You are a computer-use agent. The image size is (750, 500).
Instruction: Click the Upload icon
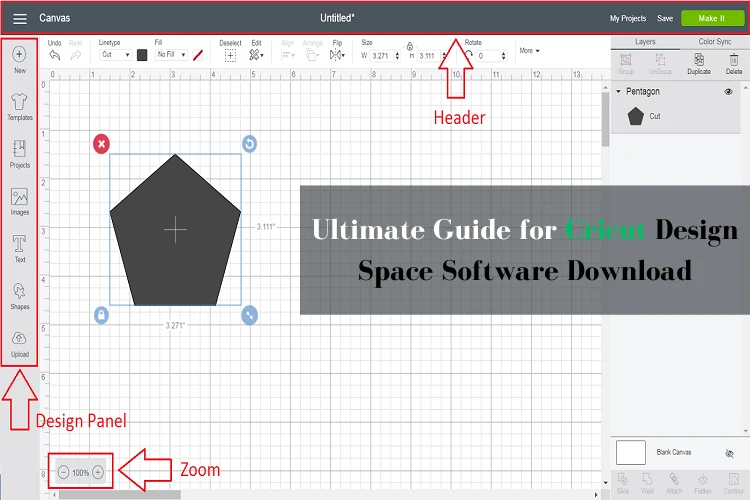19,340
